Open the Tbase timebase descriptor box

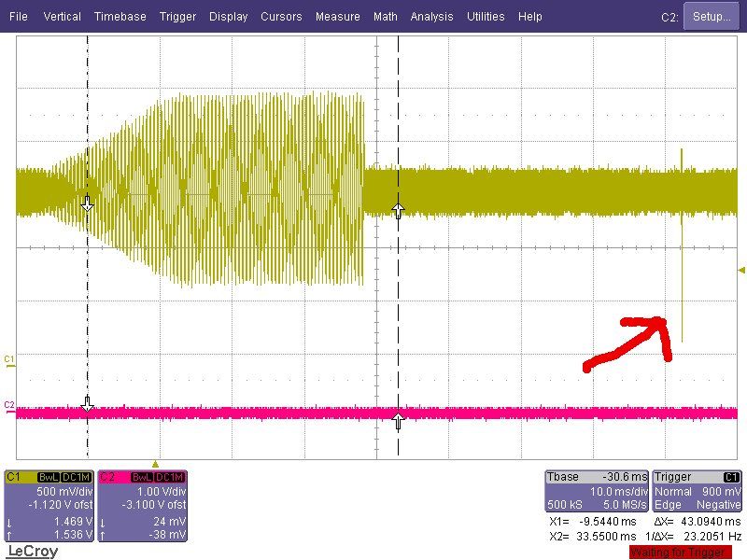tap(597, 491)
